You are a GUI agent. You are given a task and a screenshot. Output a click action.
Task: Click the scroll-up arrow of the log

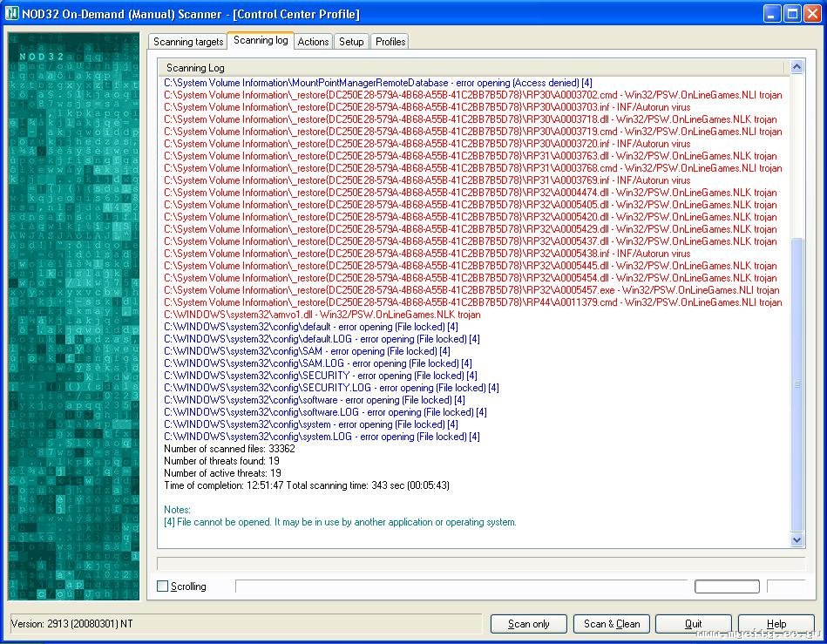pos(797,67)
